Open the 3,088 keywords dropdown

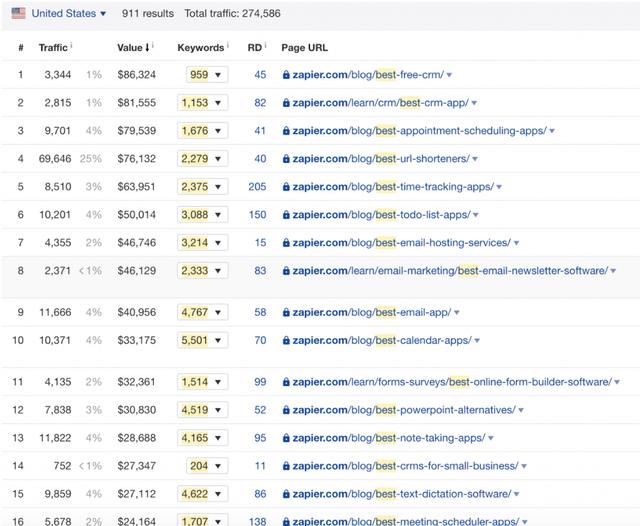(x=202, y=215)
